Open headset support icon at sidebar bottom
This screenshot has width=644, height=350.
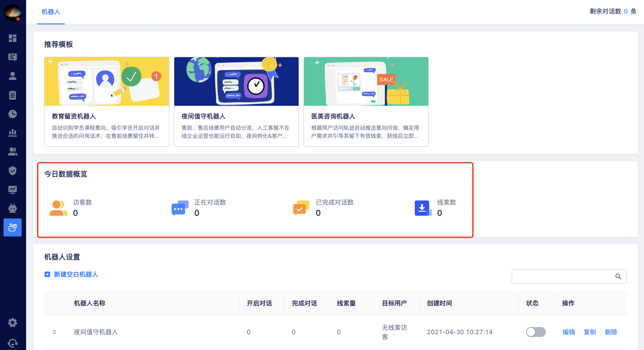coord(12,343)
